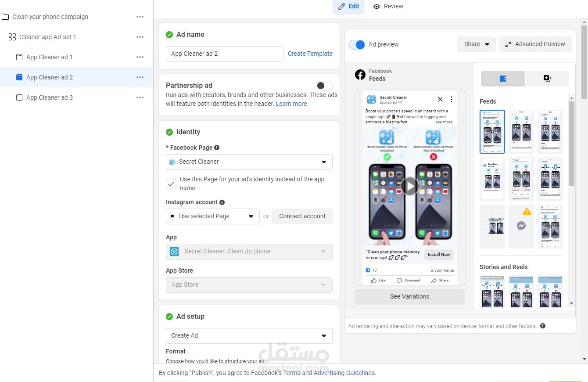
Task: Select the Messenger placement thumbnail with warning
Action: click(521, 226)
